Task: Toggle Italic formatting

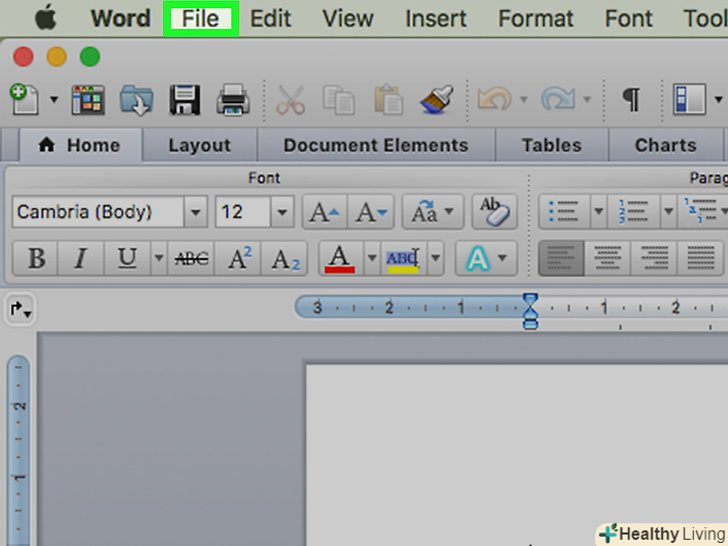Action: click(x=81, y=258)
